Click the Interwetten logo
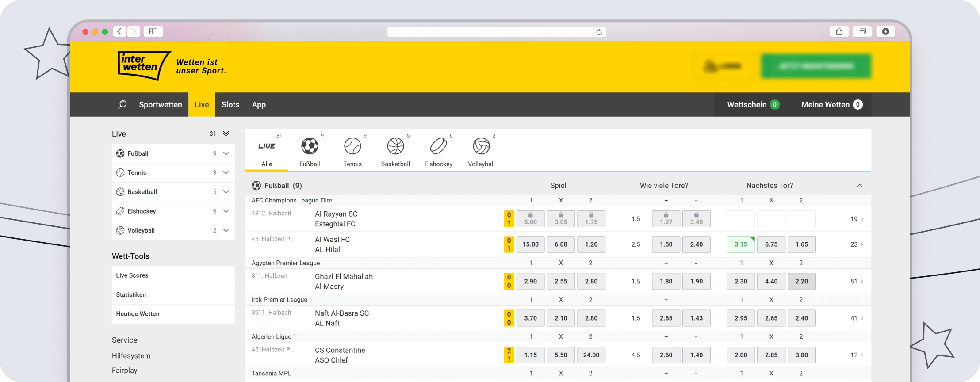 (145, 66)
